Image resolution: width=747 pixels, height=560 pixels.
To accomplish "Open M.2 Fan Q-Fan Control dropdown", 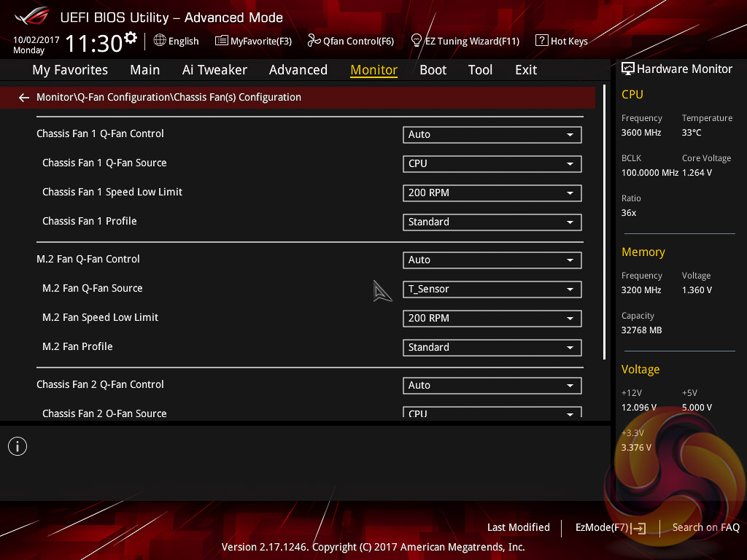I will point(492,260).
